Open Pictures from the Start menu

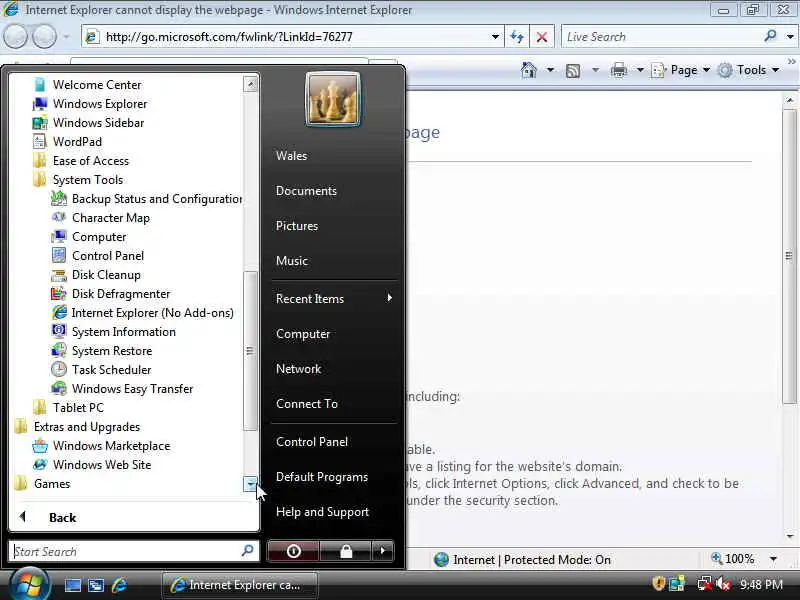(x=296, y=226)
